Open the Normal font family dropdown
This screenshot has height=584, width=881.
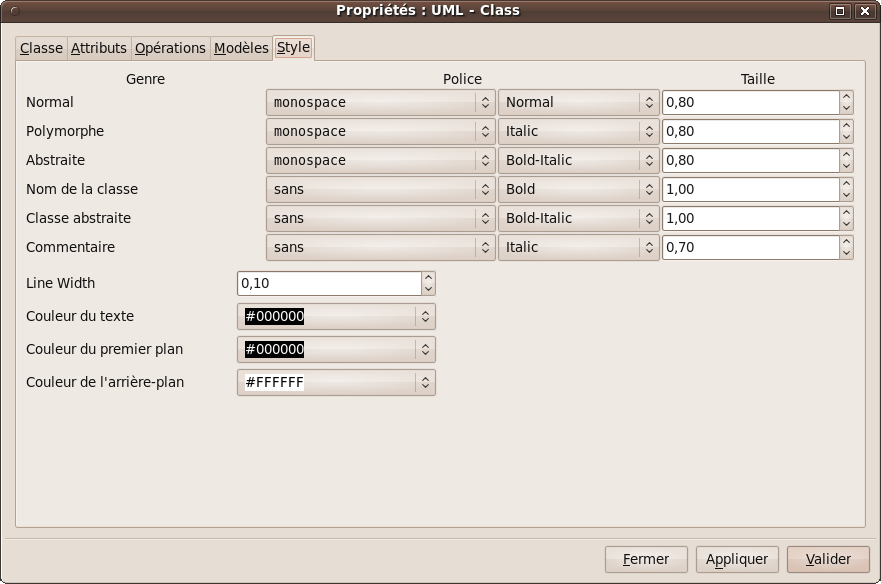[x=380, y=102]
